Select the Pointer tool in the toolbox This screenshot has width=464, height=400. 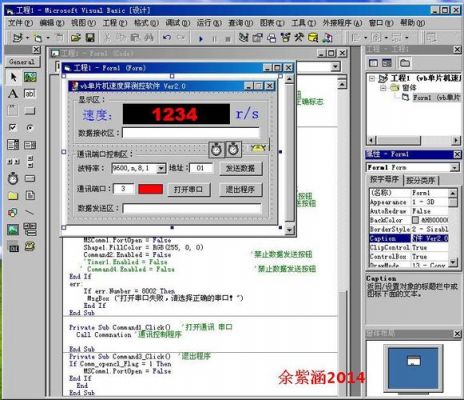point(13,77)
